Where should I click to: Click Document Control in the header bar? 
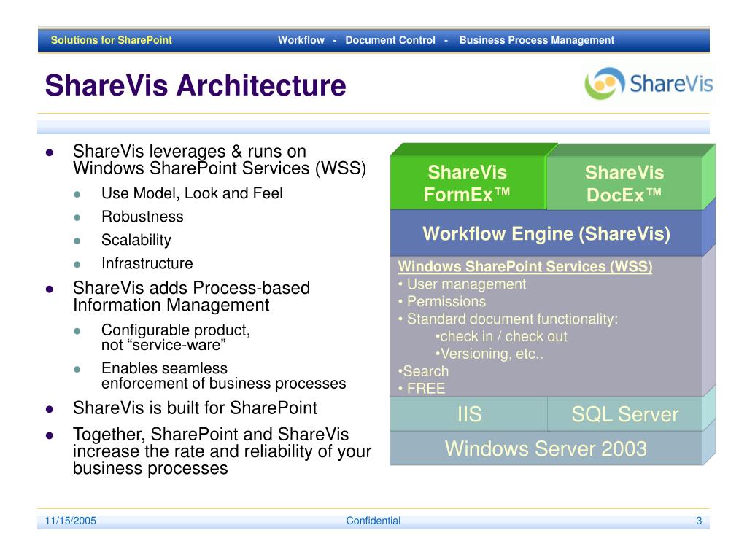pos(390,40)
